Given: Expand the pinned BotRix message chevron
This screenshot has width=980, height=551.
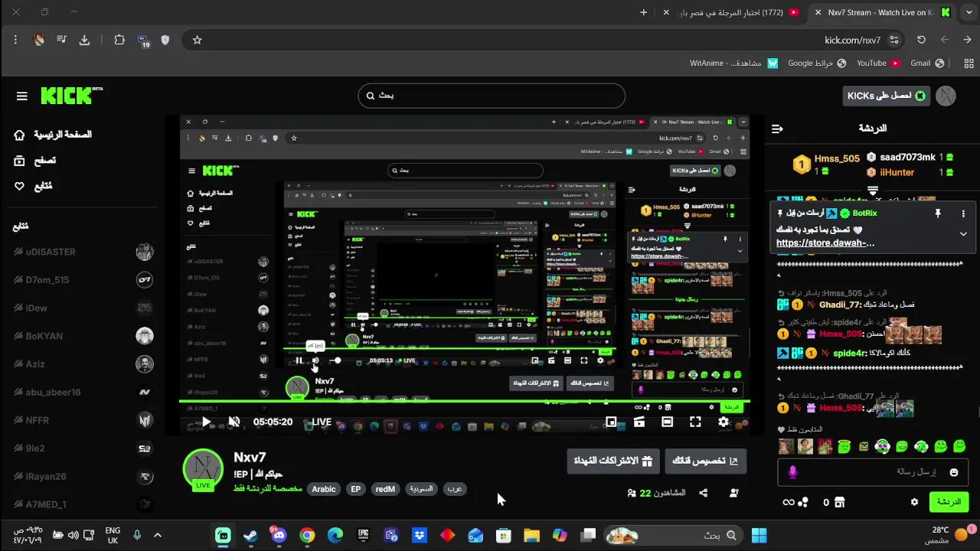Looking at the screenshot, I should click(963, 233).
